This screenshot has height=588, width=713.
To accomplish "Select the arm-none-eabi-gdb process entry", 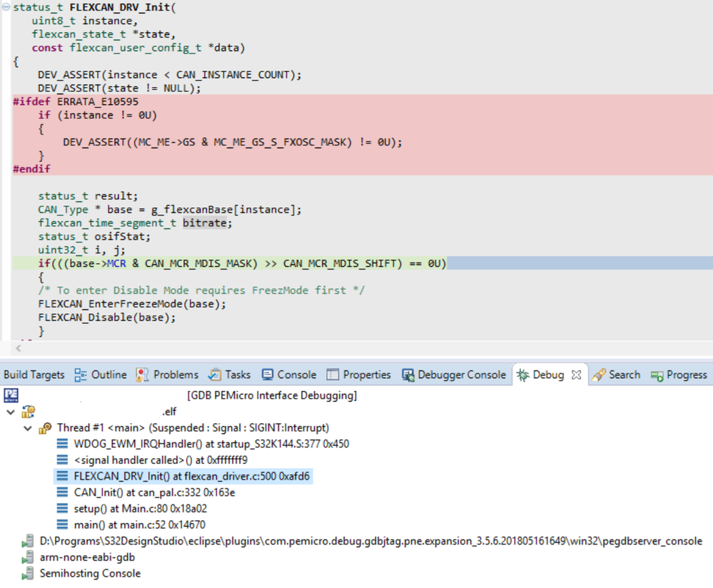I will pos(87,557).
